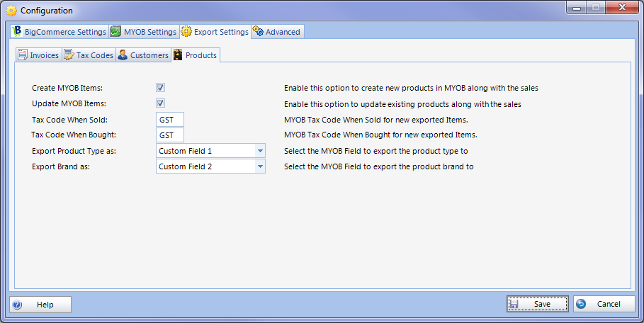Switch to the Customers sub-tab

(144, 55)
